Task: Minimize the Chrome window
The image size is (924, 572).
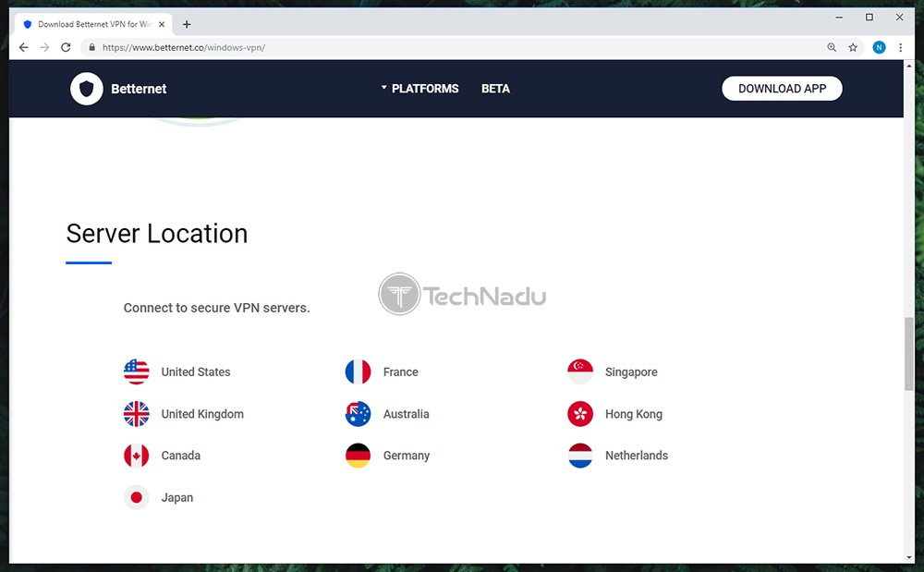Action: tap(839, 17)
